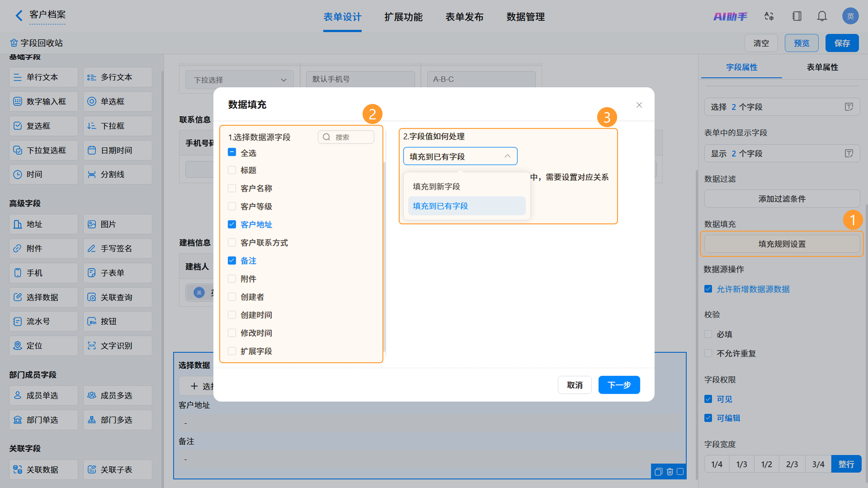Click the language translation icon
The image size is (868, 488).
point(769,16)
